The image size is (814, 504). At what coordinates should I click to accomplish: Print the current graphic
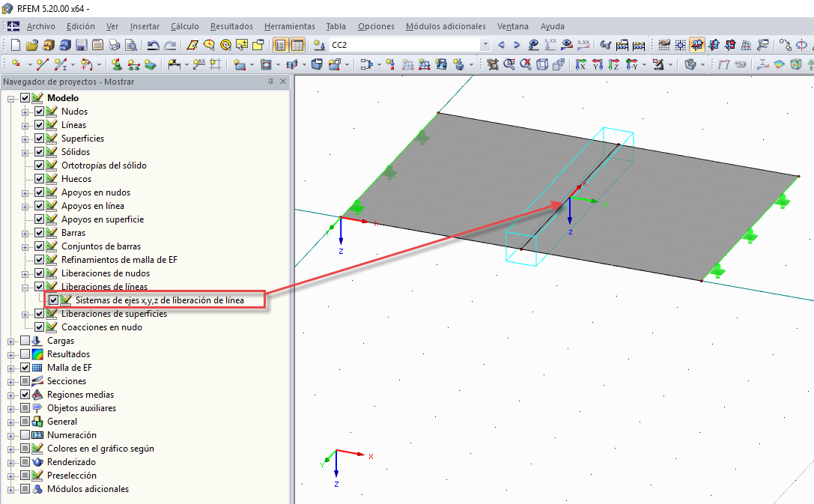click(x=115, y=45)
